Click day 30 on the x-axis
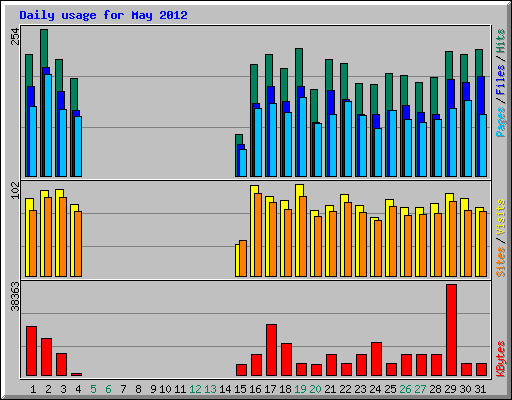Image resolution: width=512 pixels, height=400 pixels. pos(465,389)
